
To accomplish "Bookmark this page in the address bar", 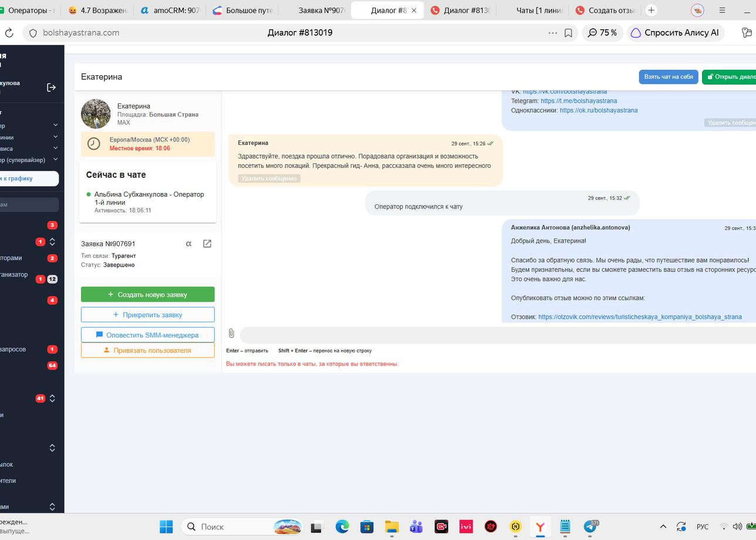I will [x=568, y=33].
